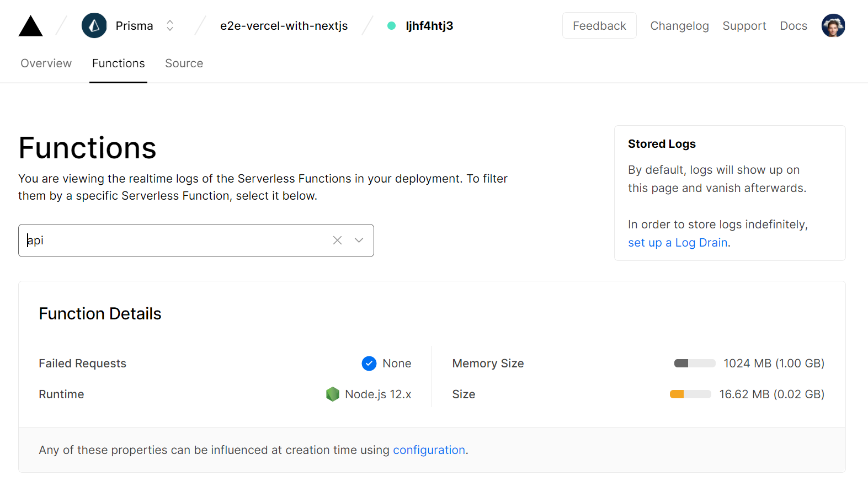Go to the Support page
The width and height of the screenshot is (868, 481).
744,26
